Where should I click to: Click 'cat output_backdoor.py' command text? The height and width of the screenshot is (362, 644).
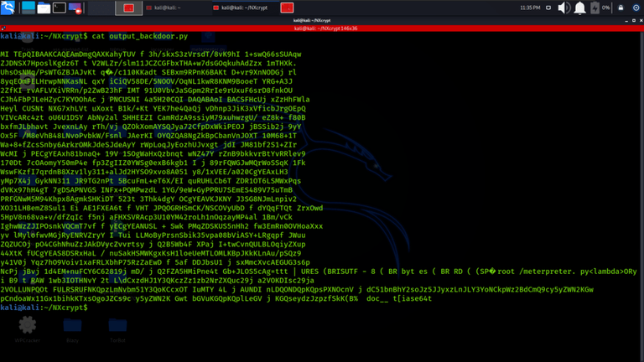pyautogui.click(x=140, y=36)
